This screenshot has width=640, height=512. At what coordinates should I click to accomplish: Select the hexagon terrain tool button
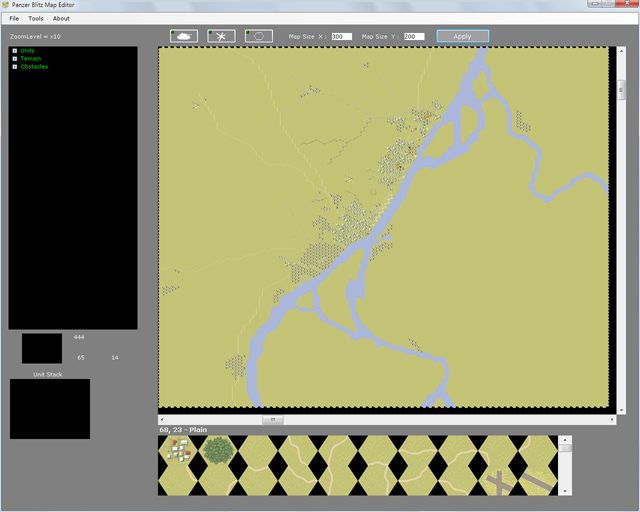259,36
